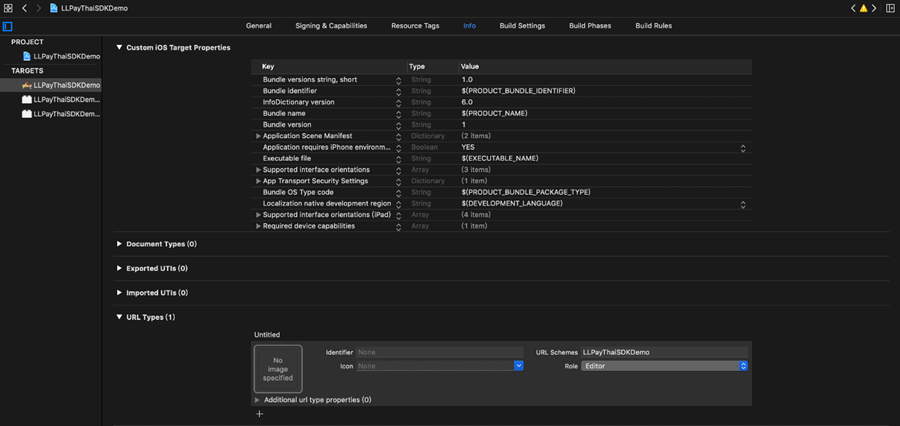Collapse Custom iOS Target Properties section

pos(119,48)
